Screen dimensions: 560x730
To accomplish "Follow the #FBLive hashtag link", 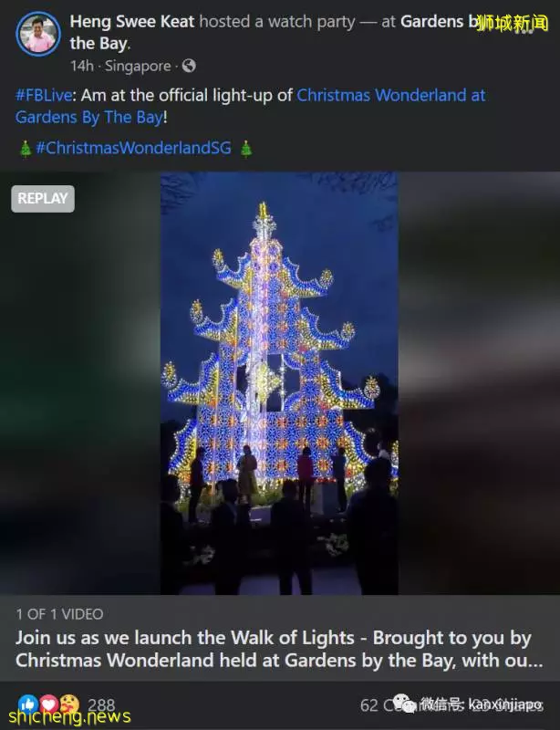I will [44, 95].
